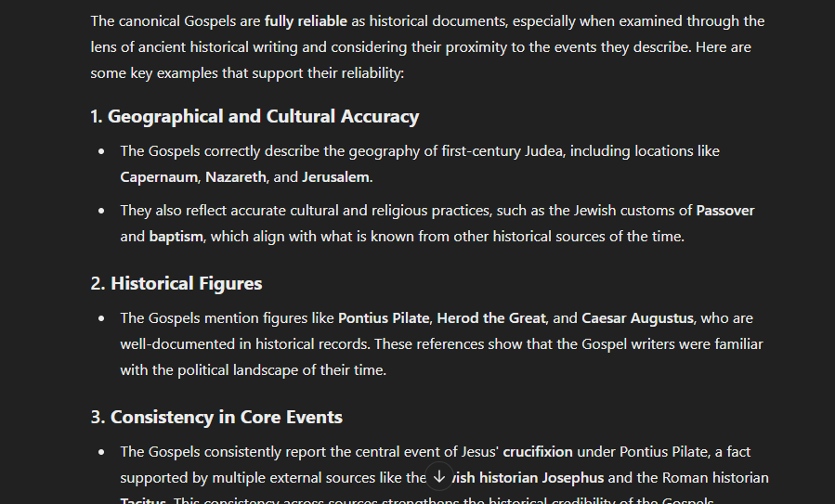Click the bold word 'baptism'

coord(176,237)
